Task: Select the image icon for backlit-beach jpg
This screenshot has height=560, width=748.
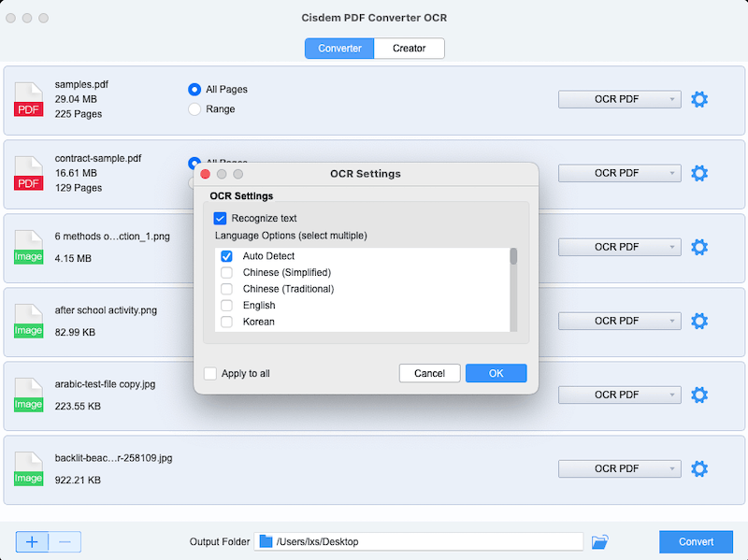Action: pos(29,469)
